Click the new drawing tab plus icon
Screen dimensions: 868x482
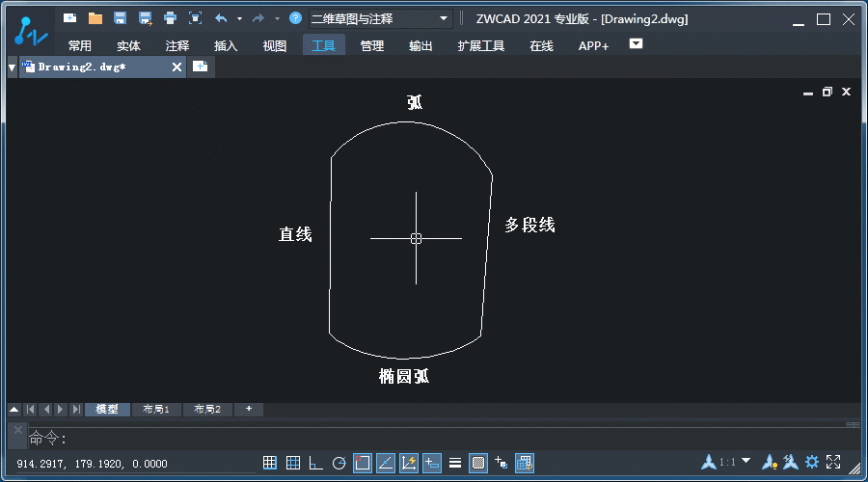click(200, 67)
